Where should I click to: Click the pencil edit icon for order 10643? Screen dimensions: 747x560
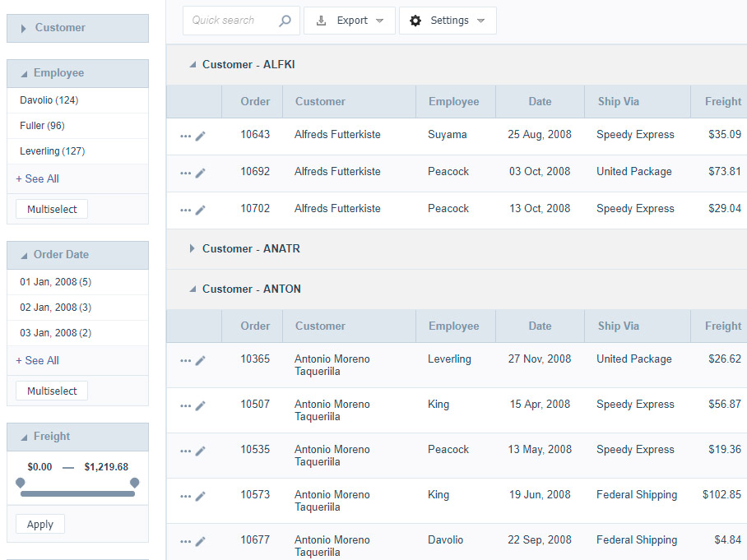tap(200, 136)
